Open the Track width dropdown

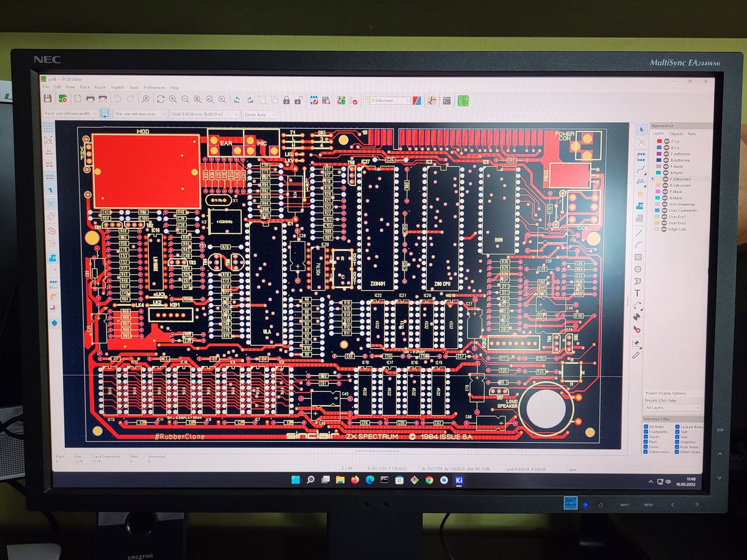pos(71,114)
